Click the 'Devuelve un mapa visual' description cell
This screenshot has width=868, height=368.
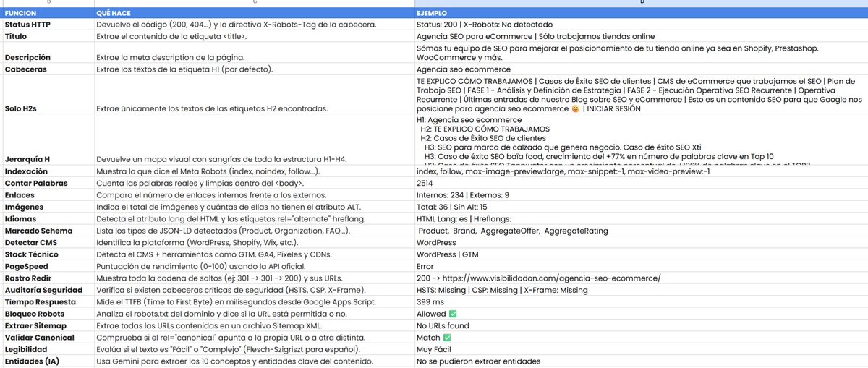click(254, 140)
